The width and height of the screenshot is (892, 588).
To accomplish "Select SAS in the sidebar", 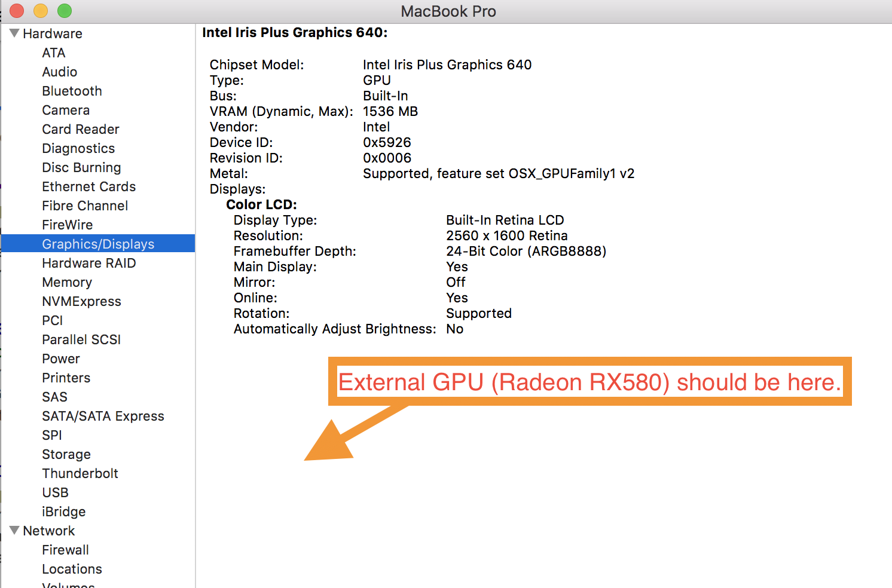I will click(55, 397).
